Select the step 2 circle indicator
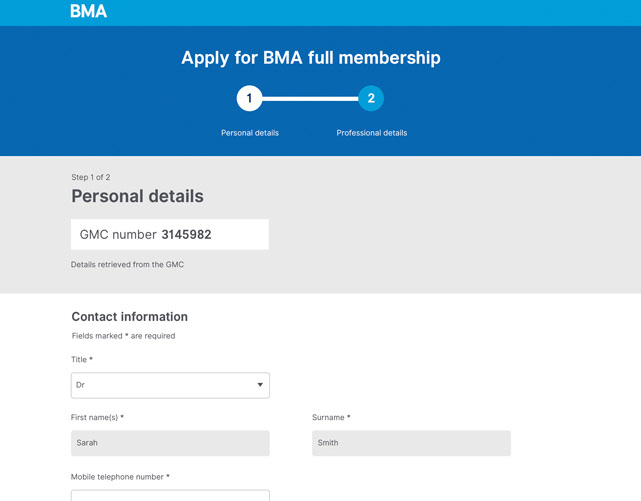641x501 pixels. (x=371, y=98)
